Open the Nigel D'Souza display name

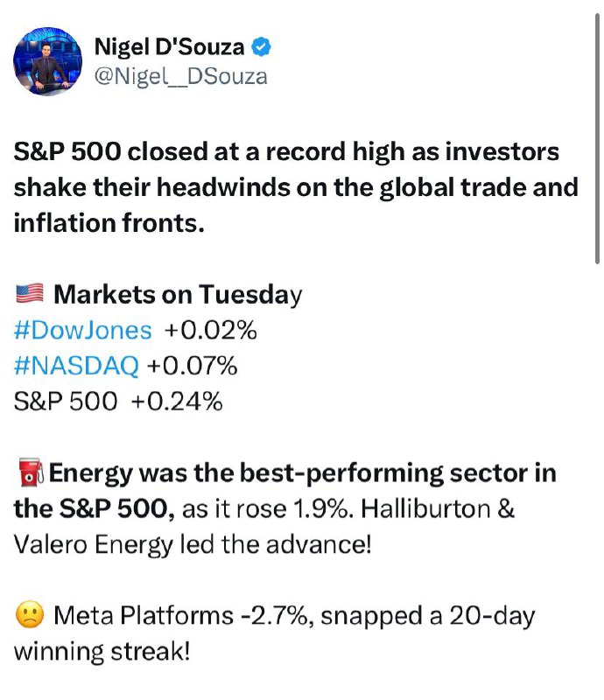(169, 47)
